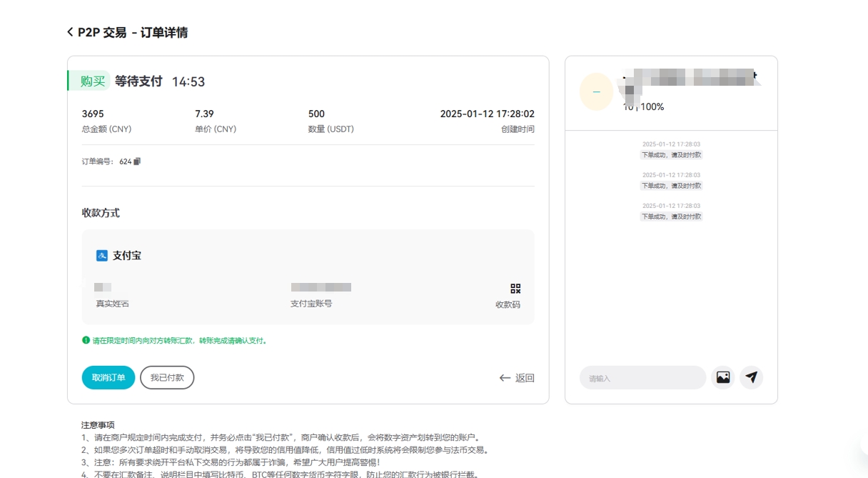Click the image upload icon in chat

723,377
